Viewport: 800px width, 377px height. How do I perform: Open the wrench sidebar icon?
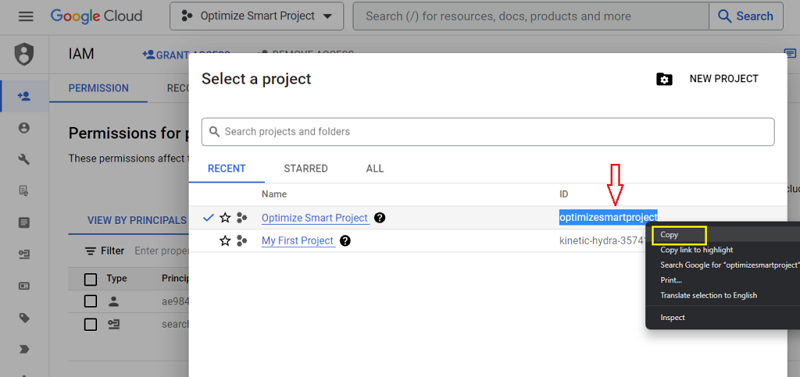click(x=24, y=160)
